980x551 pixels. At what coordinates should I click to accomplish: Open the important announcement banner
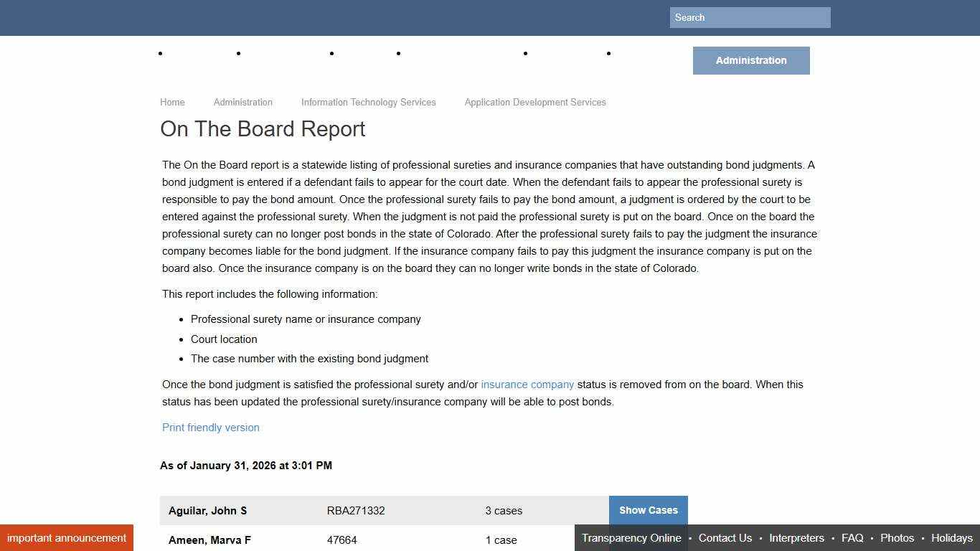click(66, 537)
